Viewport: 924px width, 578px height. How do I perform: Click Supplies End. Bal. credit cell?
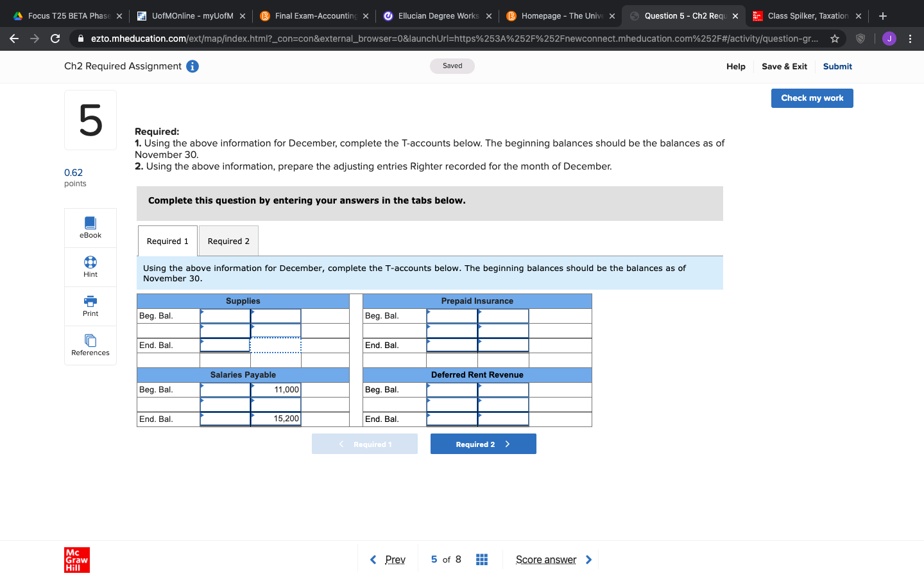[276, 346]
